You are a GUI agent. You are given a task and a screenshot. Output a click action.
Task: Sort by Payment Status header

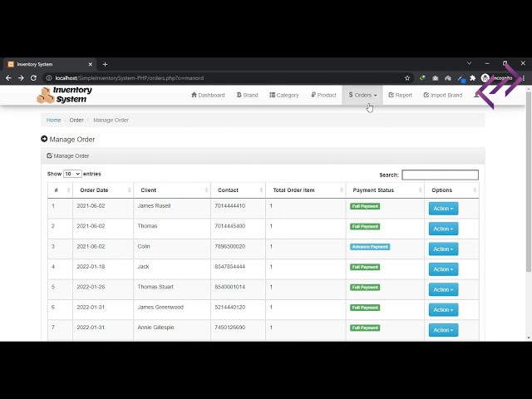(385, 190)
